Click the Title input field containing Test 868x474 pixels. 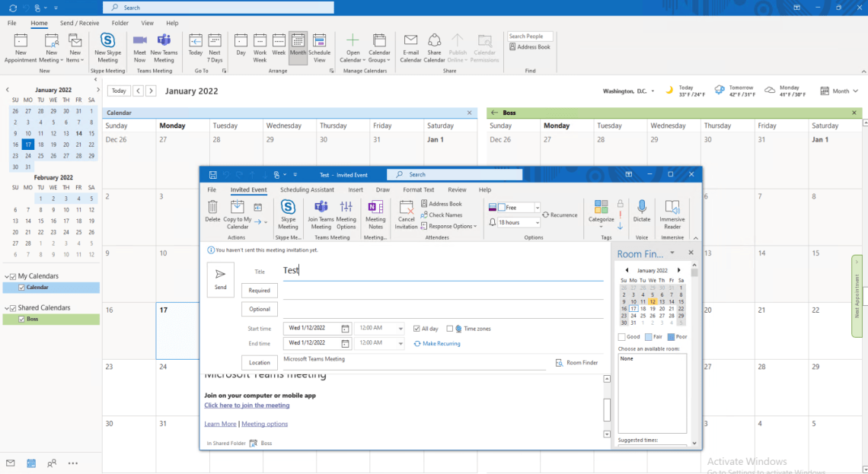pyautogui.click(x=442, y=270)
